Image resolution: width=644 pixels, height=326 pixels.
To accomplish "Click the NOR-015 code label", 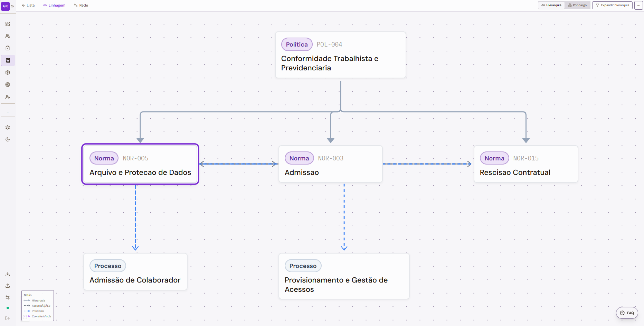I will (526, 158).
